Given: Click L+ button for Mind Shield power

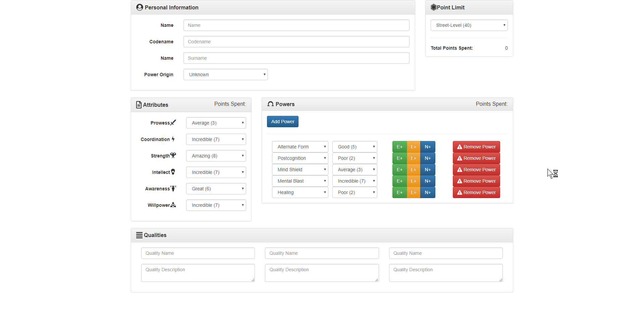Looking at the screenshot, I should (414, 170).
